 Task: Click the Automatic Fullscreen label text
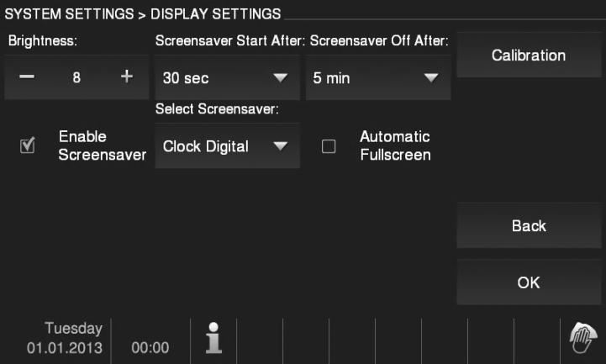click(394, 146)
